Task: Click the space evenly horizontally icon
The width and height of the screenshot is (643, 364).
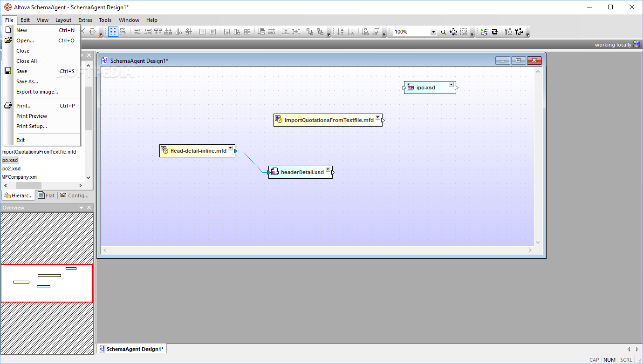Action: [296, 32]
